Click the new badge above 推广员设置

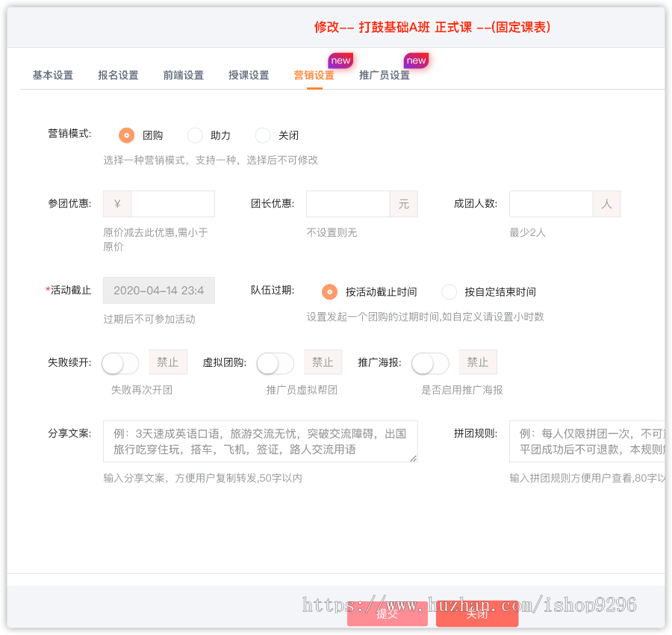coord(416,61)
